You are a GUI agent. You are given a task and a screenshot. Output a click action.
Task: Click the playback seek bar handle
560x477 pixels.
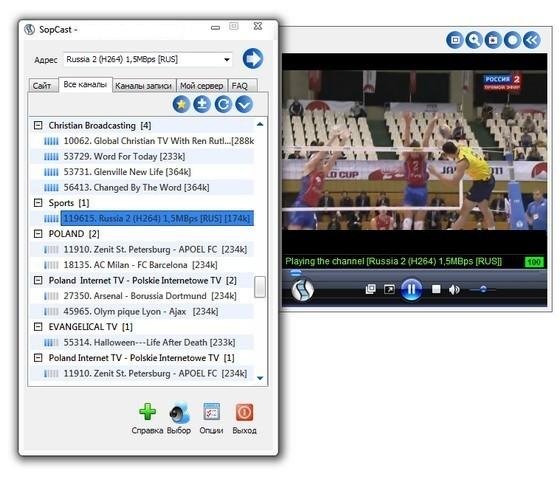click(295, 273)
